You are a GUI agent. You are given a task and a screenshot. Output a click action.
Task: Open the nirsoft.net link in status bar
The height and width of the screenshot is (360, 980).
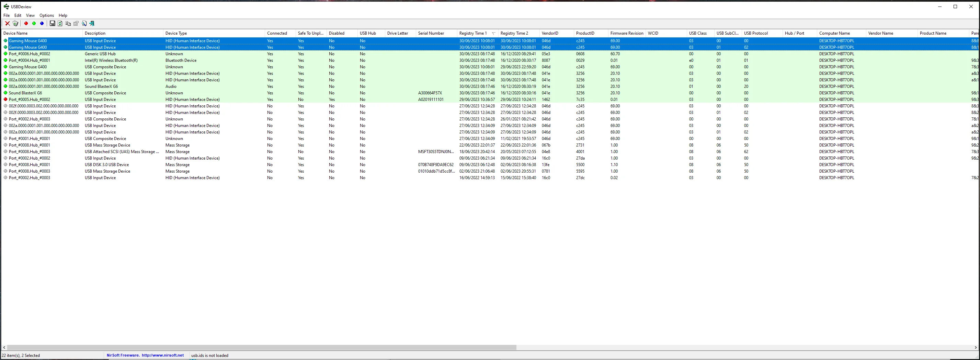click(163, 356)
